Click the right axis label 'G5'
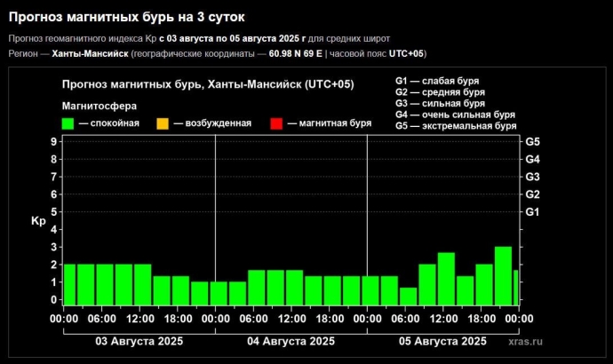This screenshot has width=613, height=364. [532, 142]
